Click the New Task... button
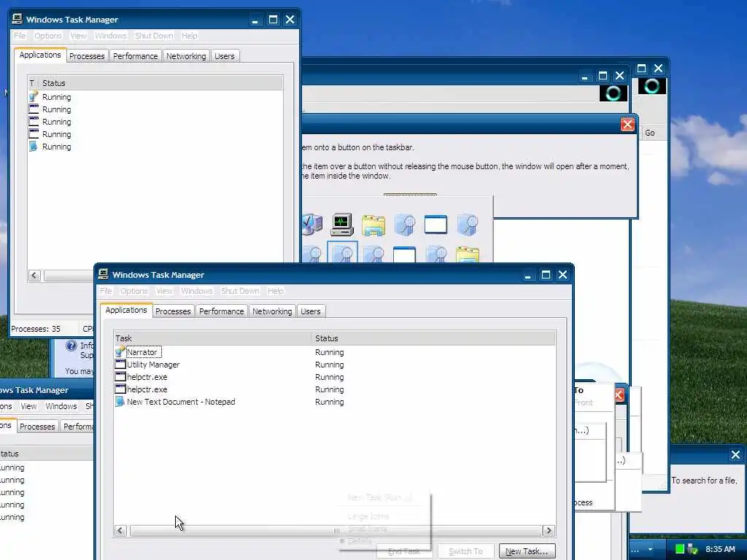This screenshot has width=747, height=560. [x=527, y=551]
